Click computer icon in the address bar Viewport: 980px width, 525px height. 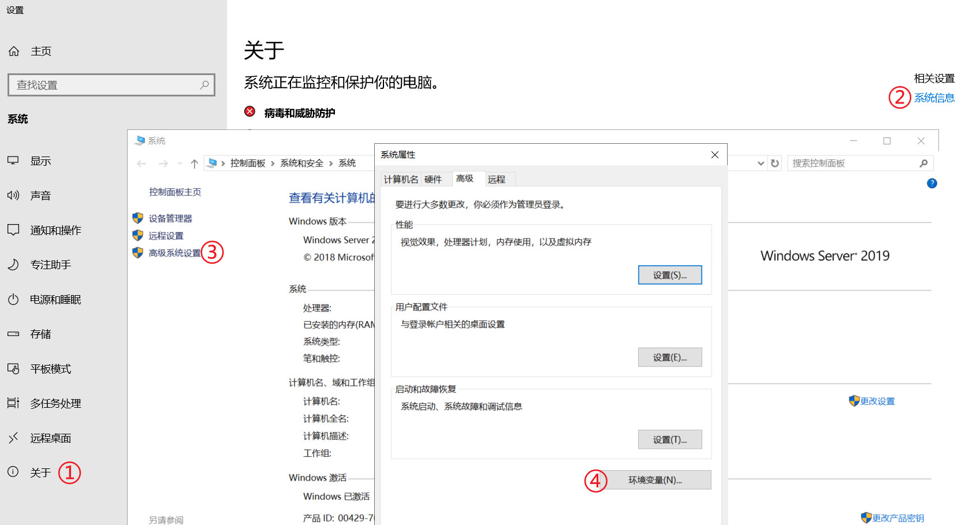tap(213, 163)
